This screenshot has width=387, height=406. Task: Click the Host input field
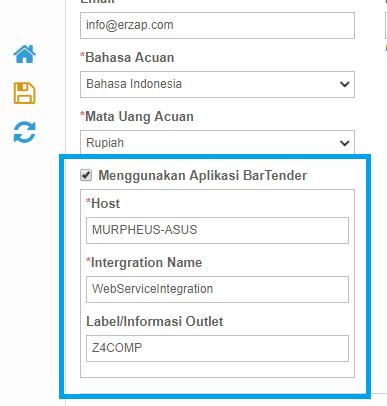pyautogui.click(x=217, y=230)
